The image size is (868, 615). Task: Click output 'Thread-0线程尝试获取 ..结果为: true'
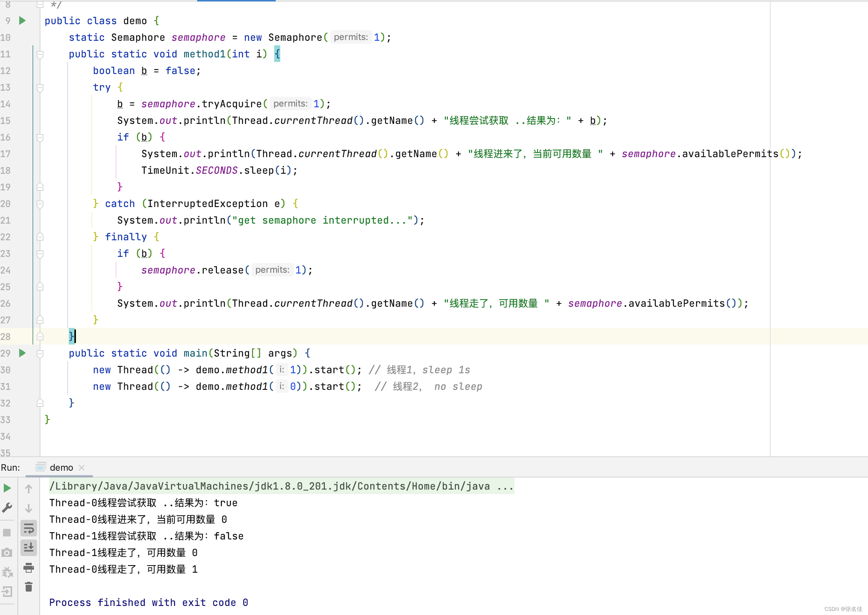(x=144, y=503)
